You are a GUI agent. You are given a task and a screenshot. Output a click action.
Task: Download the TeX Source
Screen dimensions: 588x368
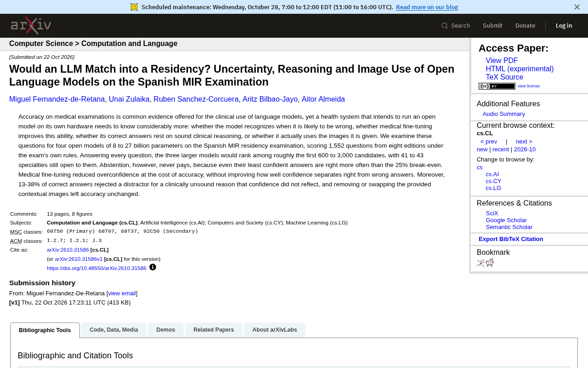coord(504,77)
